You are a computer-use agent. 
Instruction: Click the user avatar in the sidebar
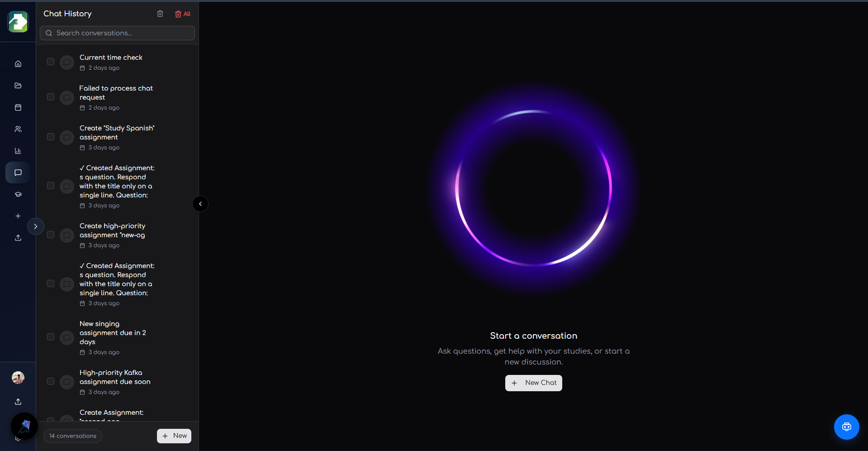point(18,378)
